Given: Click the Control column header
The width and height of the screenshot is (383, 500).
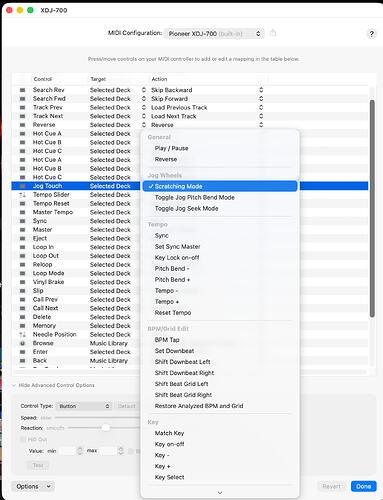Looking at the screenshot, I should tap(43, 79).
